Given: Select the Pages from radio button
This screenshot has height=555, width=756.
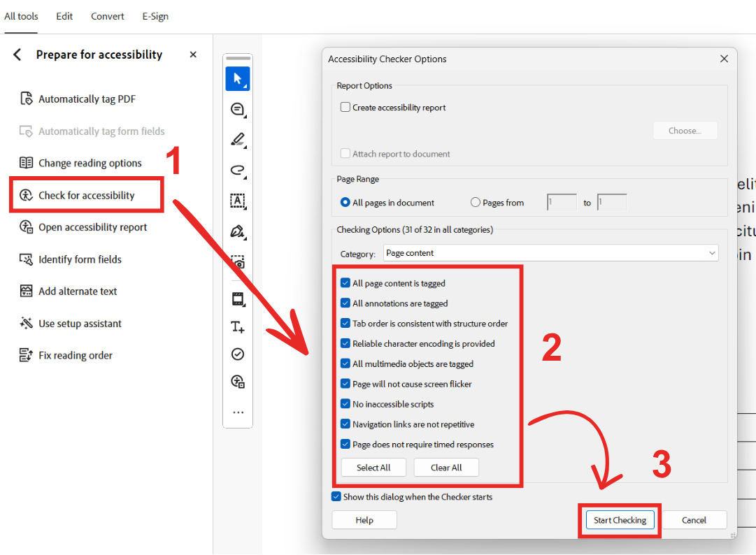Looking at the screenshot, I should click(x=476, y=202).
